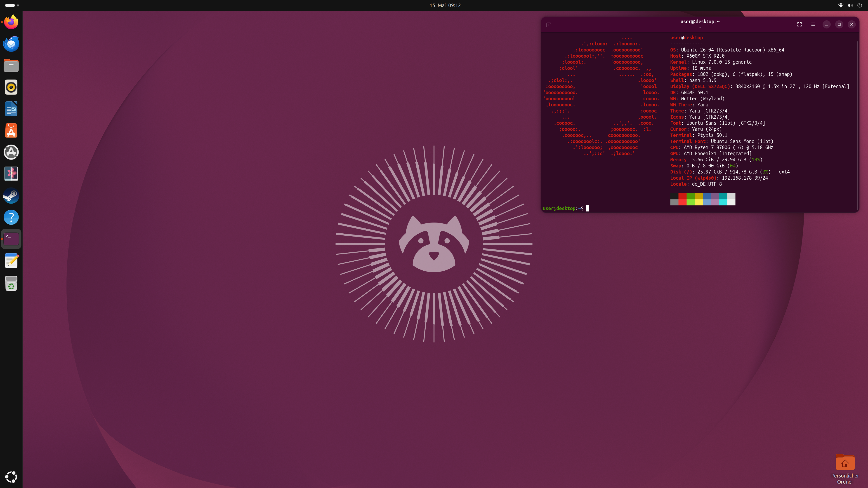Click the 'Kernel: Linux 7.0.0-15-generic' line

pyautogui.click(x=711, y=62)
